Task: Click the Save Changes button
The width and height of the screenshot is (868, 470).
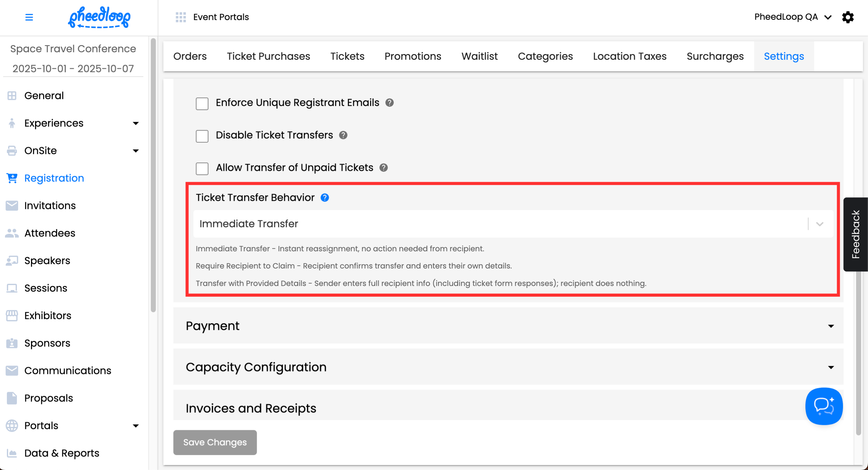Action: [x=214, y=442]
